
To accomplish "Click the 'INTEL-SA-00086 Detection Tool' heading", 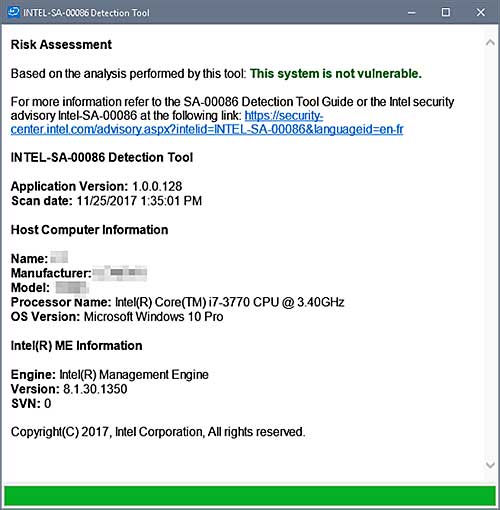I will point(102,157).
